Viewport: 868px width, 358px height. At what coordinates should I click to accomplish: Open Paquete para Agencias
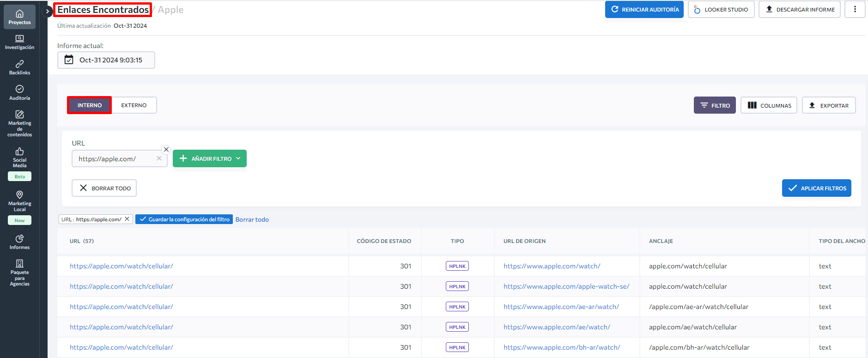pos(19,273)
